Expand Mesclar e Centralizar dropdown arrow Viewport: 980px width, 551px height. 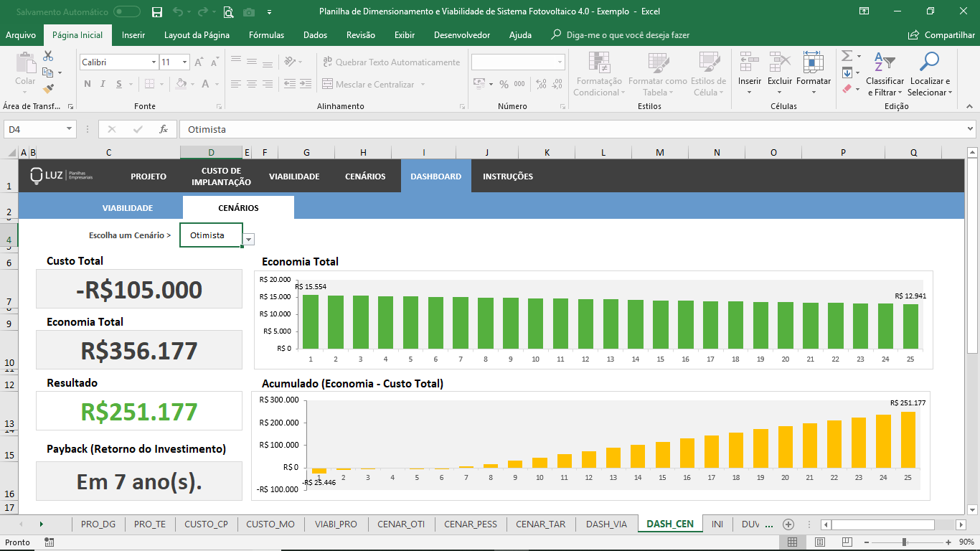[423, 85]
